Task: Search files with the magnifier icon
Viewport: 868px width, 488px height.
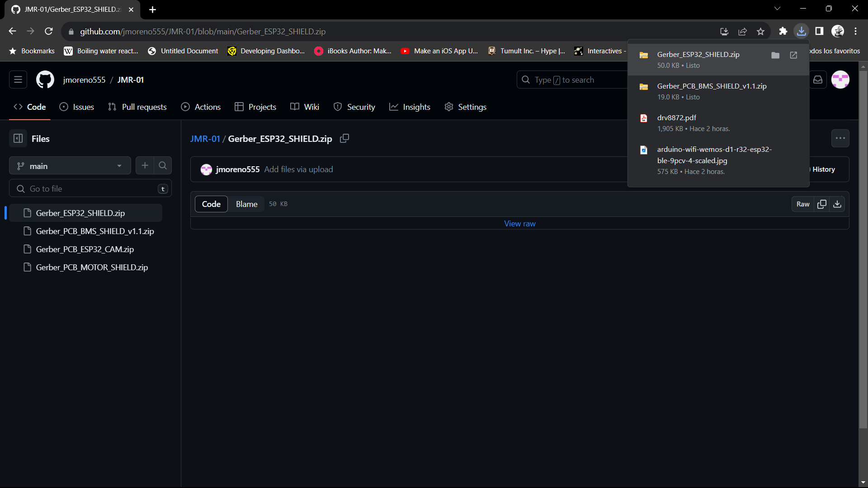Action: click(x=163, y=166)
